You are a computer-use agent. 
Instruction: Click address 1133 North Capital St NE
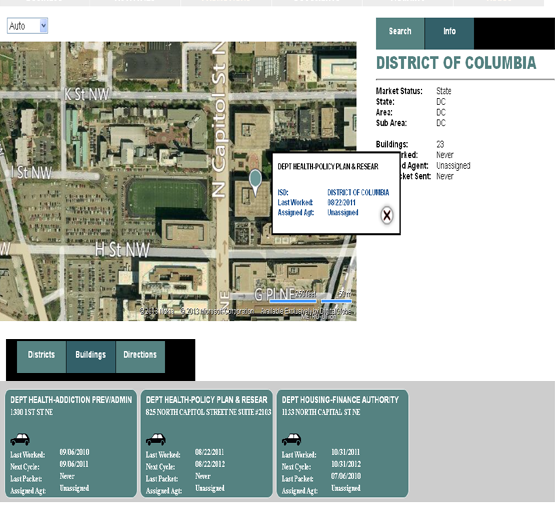[x=321, y=412]
